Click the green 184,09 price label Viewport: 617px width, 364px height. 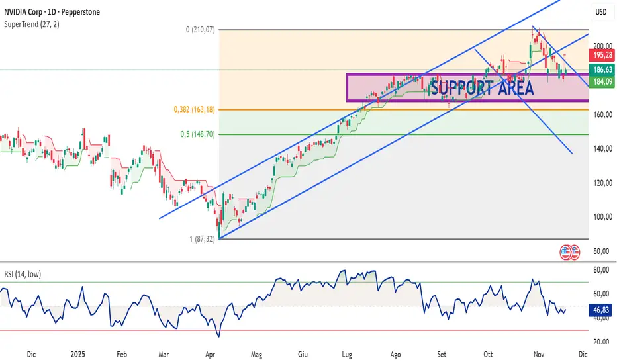[602, 81]
